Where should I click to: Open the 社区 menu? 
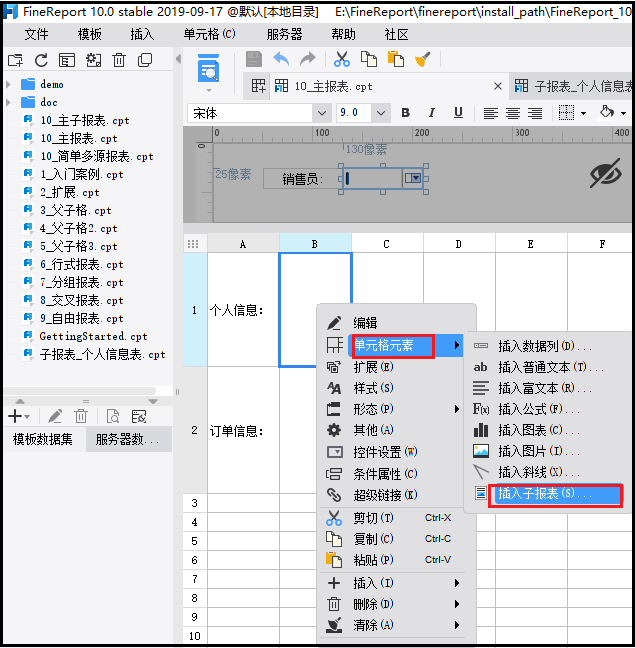[x=396, y=34]
